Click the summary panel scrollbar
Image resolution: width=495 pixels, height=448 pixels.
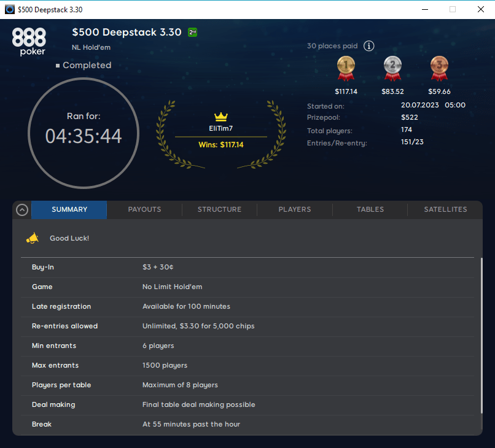[481, 335]
